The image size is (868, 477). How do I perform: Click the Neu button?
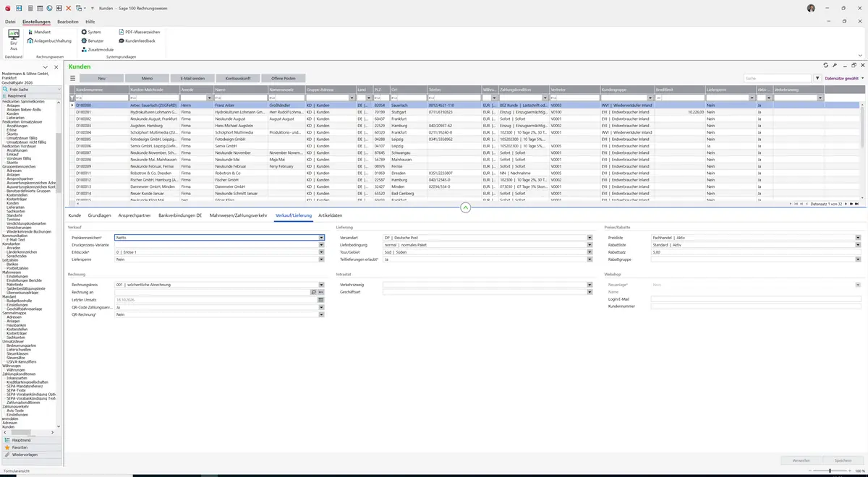(x=101, y=78)
